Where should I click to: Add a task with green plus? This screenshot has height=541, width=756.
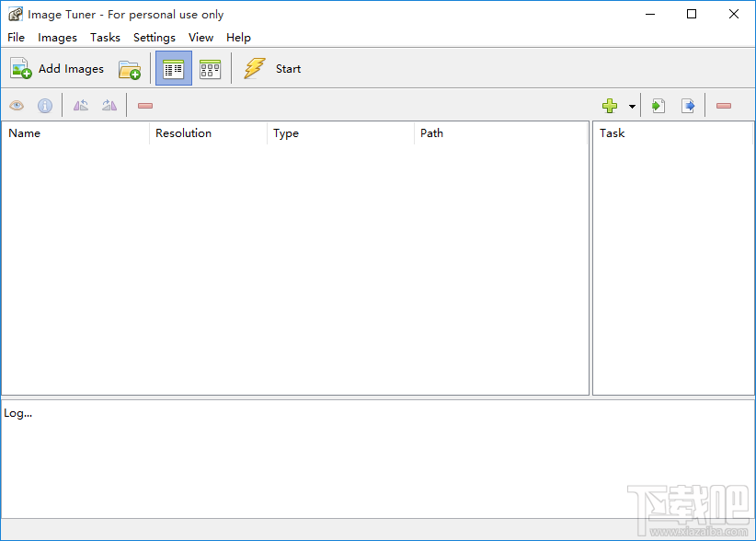click(610, 106)
